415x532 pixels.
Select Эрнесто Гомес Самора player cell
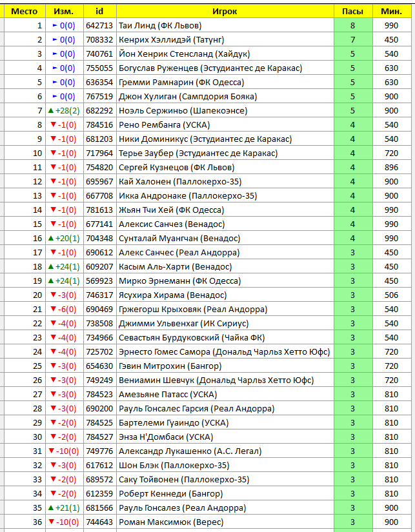pos(225,352)
